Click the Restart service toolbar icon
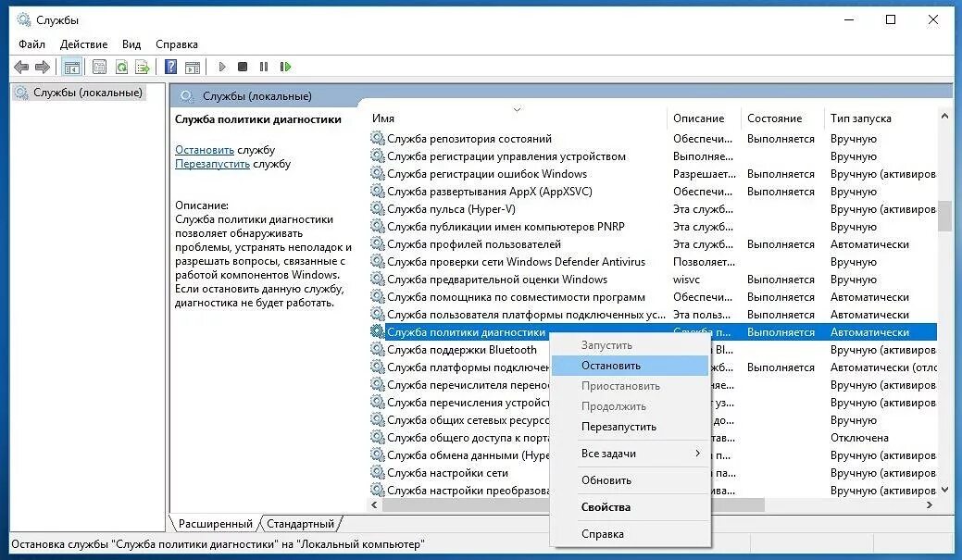 coord(285,67)
